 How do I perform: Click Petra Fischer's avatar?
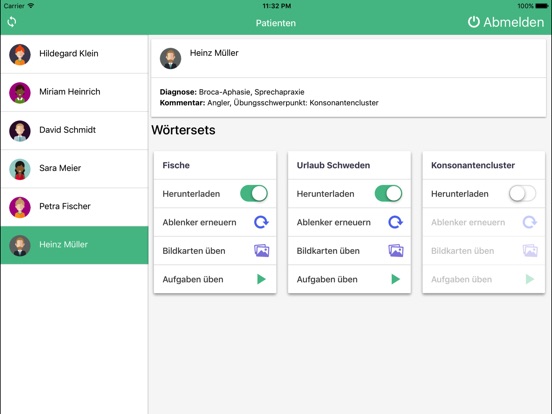(x=20, y=207)
